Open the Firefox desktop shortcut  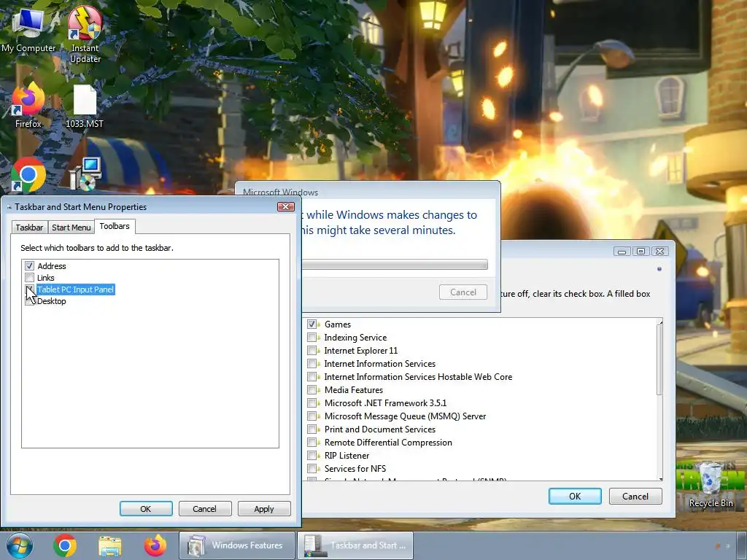(28, 105)
